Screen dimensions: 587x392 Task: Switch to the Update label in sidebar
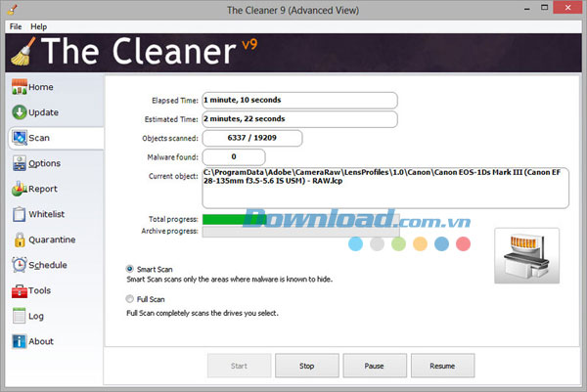(x=43, y=112)
